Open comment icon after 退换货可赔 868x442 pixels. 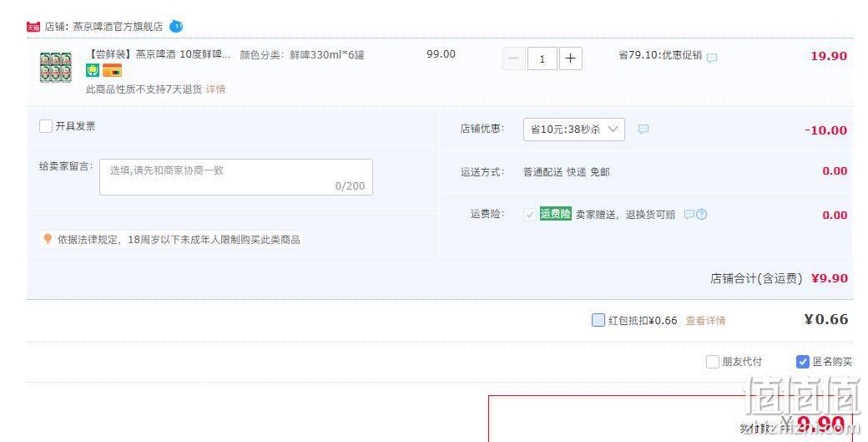(689, 215)
